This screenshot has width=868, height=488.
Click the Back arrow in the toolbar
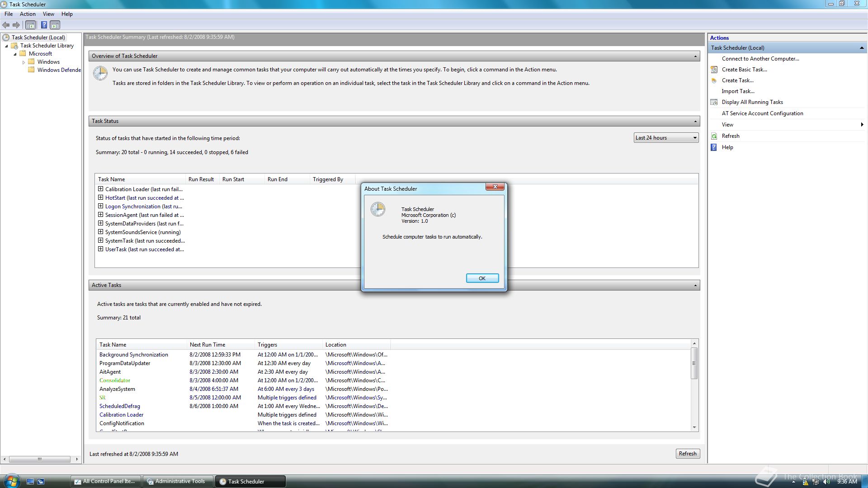[6, 25]
